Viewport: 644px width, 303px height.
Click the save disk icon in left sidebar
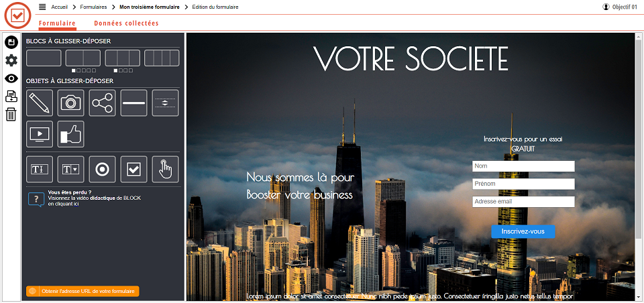(x=11, y=42)
